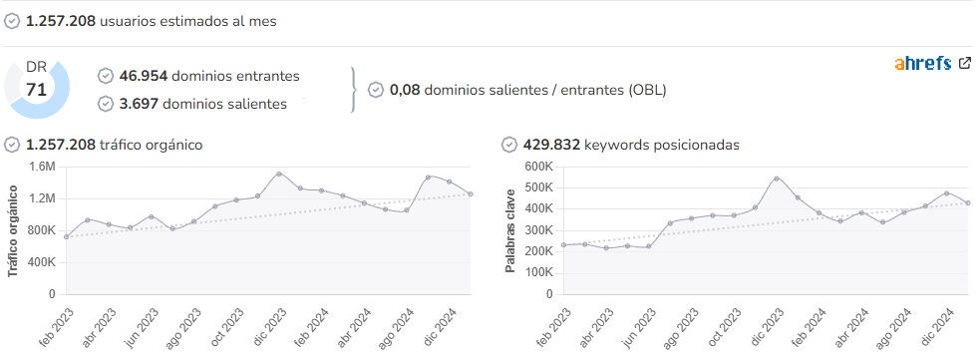
Task: Click check icon beside keywords posicionadas
Action: click(x=509, y=145)
